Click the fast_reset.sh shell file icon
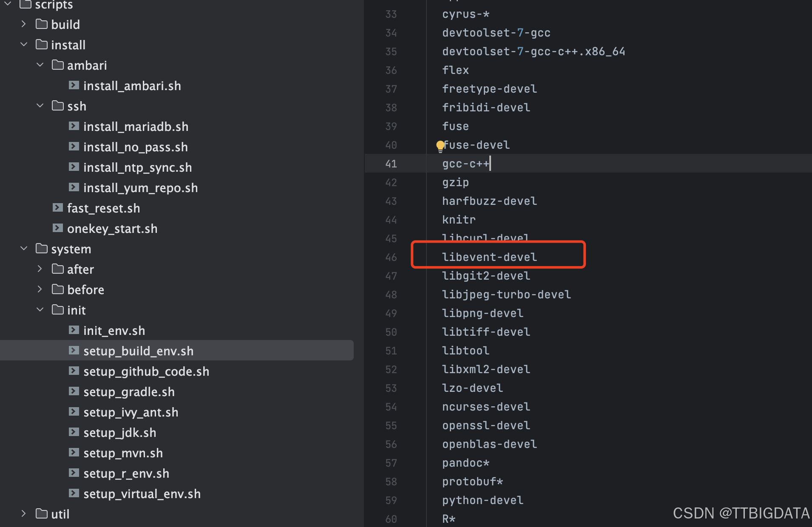 tap(58, 208)
